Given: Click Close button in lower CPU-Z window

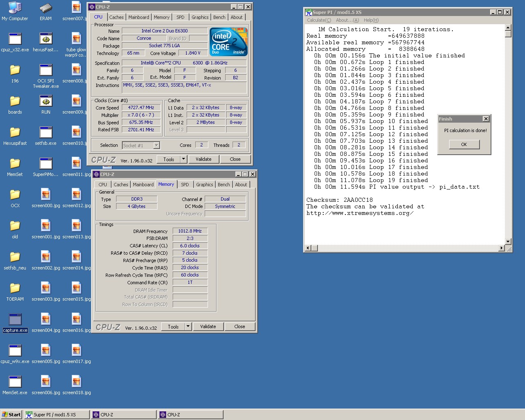Looking at the screenshot, I should (240, 326).
